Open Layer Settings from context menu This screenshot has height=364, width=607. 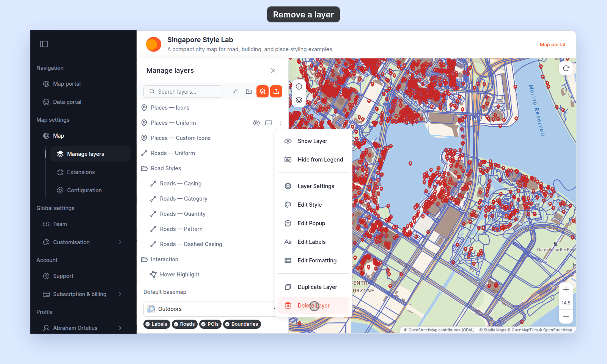pos(313,186)
